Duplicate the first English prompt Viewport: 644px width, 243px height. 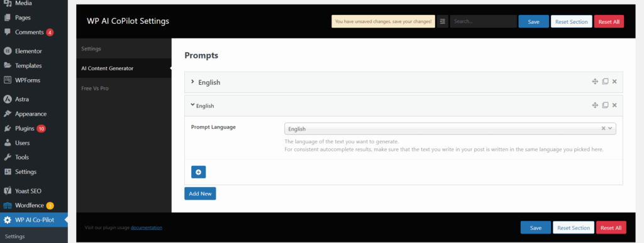605,82
